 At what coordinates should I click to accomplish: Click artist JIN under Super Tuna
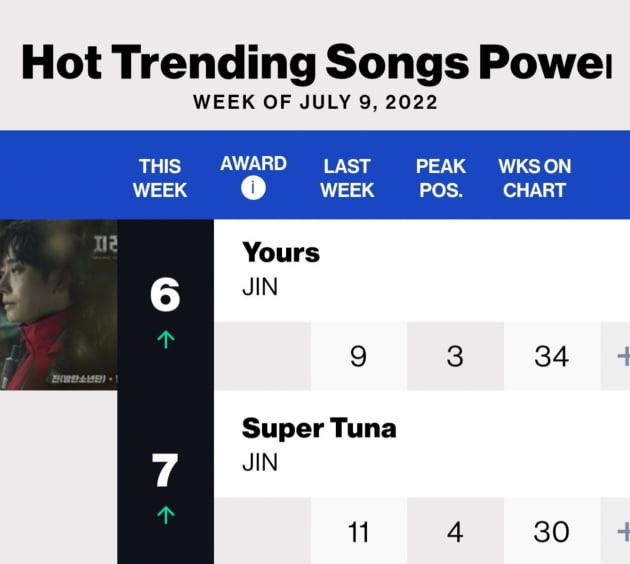(x=260, y=462)
